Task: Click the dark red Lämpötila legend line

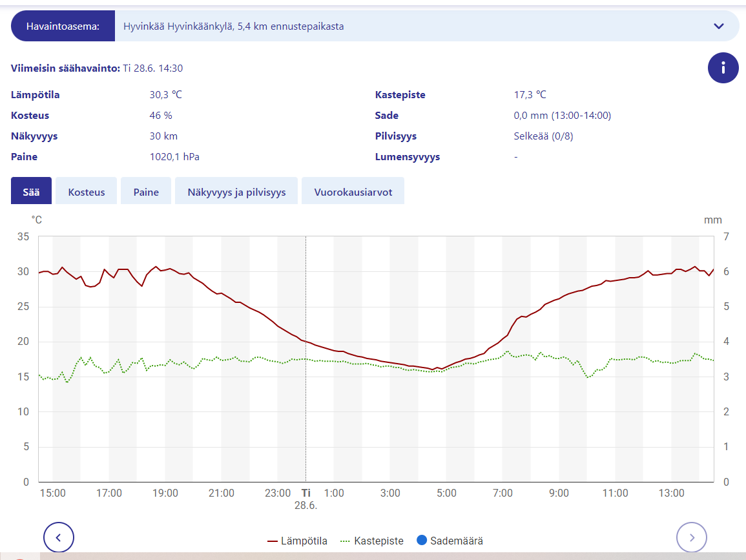Action: tap(273, 541)
